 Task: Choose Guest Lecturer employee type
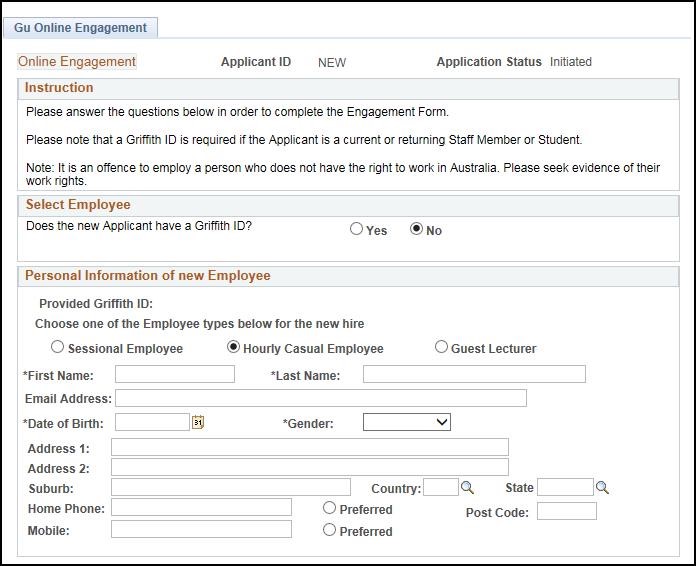click(x=442, y=348)
